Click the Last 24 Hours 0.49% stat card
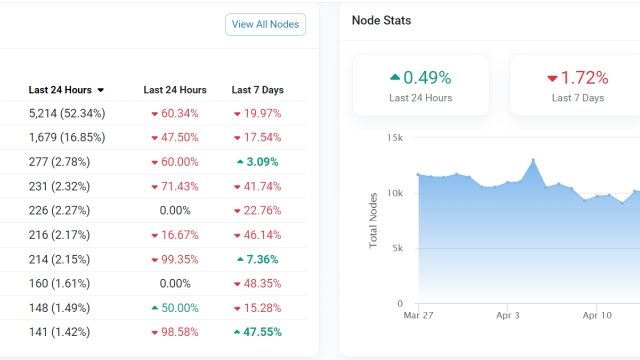 (421, 85)
